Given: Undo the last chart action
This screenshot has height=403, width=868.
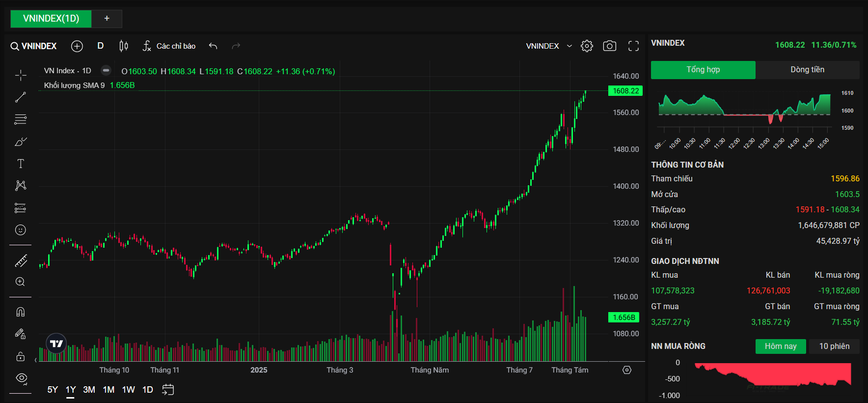Looking at the screenshot, I should pyautogui.click(x=213, y=46).
